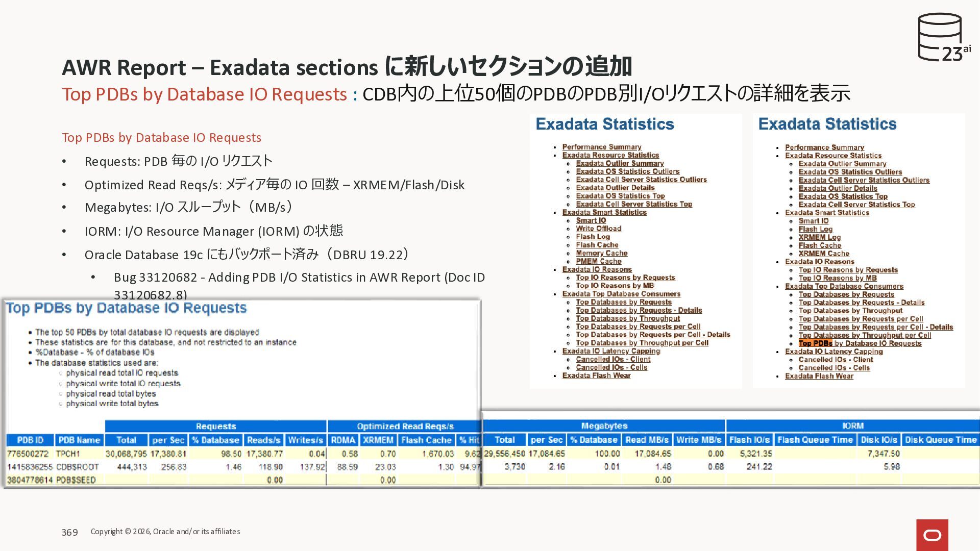Click the Requests group header in table

215,427
